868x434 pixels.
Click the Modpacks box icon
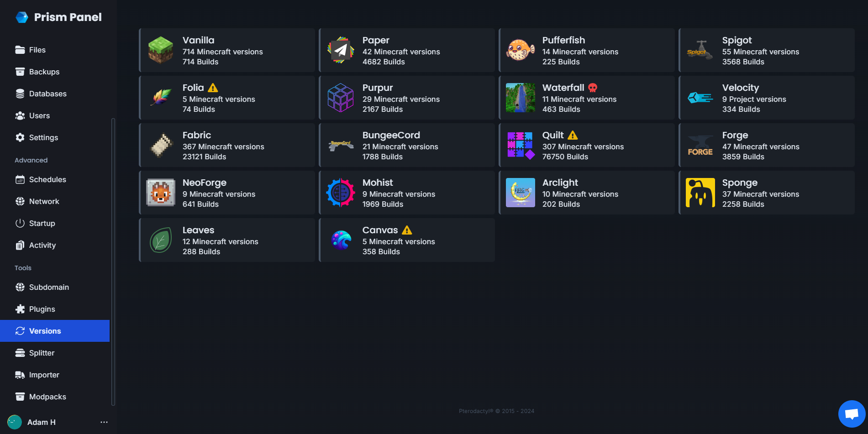coord(20,397)
